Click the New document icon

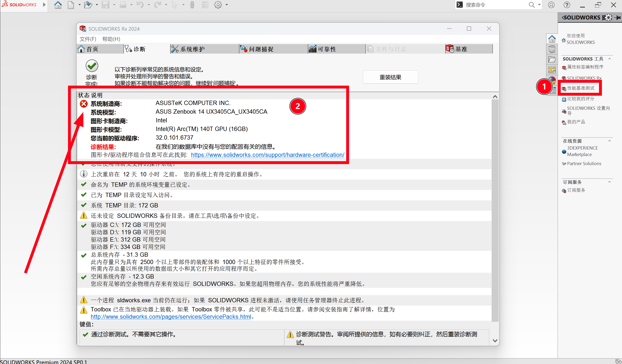point(71,5)
